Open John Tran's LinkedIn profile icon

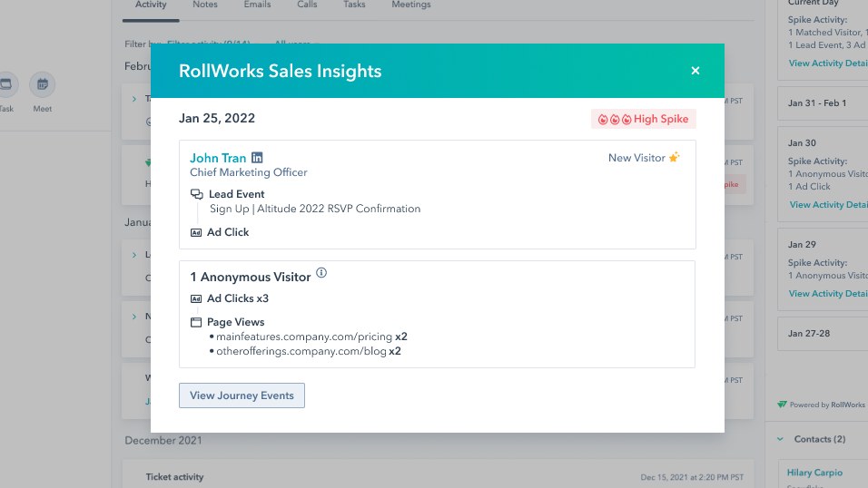pyautogui.click(x=257, y=158)
